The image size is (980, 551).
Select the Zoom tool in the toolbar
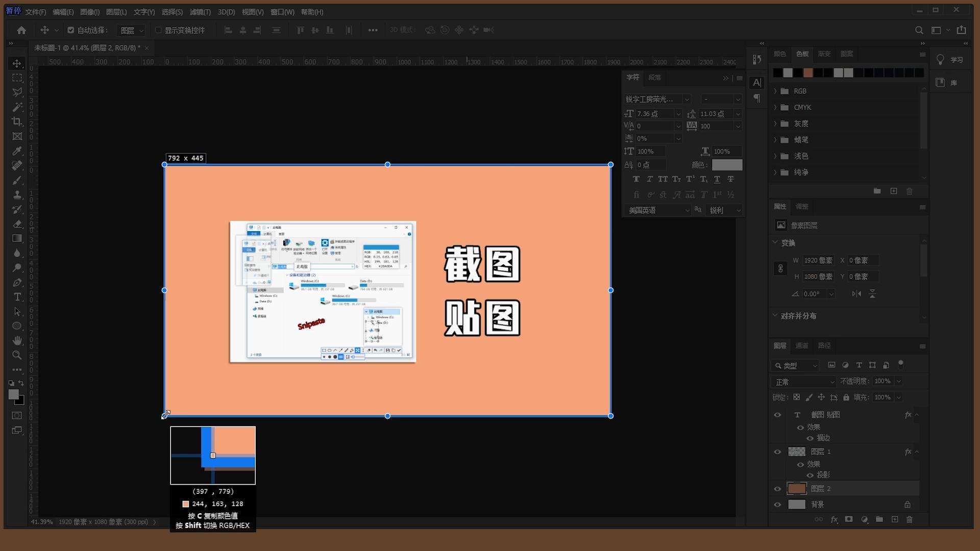click(17, 355)
